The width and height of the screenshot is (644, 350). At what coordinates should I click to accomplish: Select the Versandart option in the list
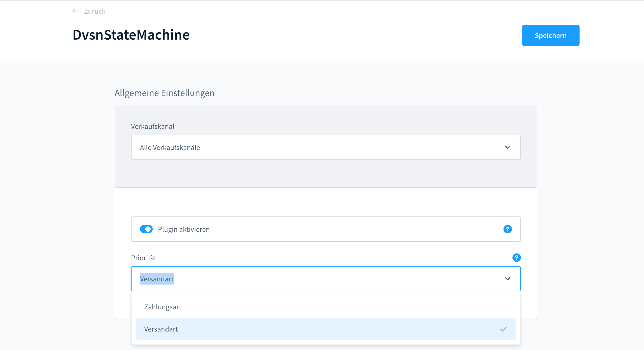pos(326,329)
